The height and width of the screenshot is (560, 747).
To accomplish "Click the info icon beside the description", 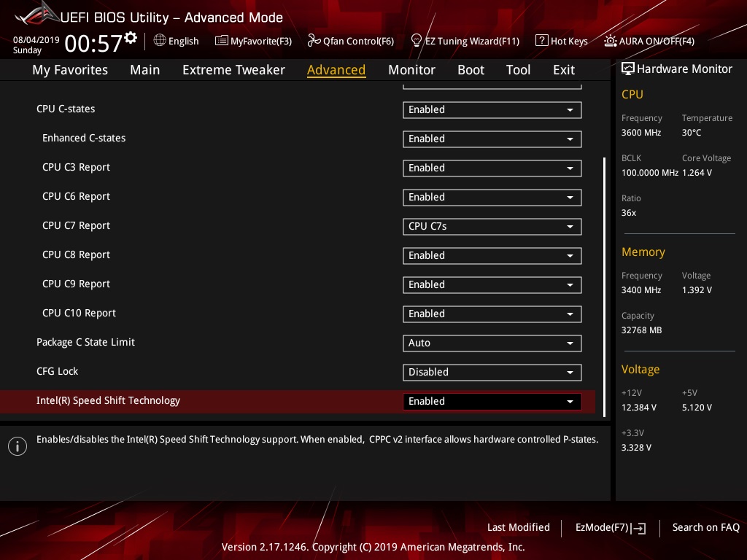I will 18,446.
